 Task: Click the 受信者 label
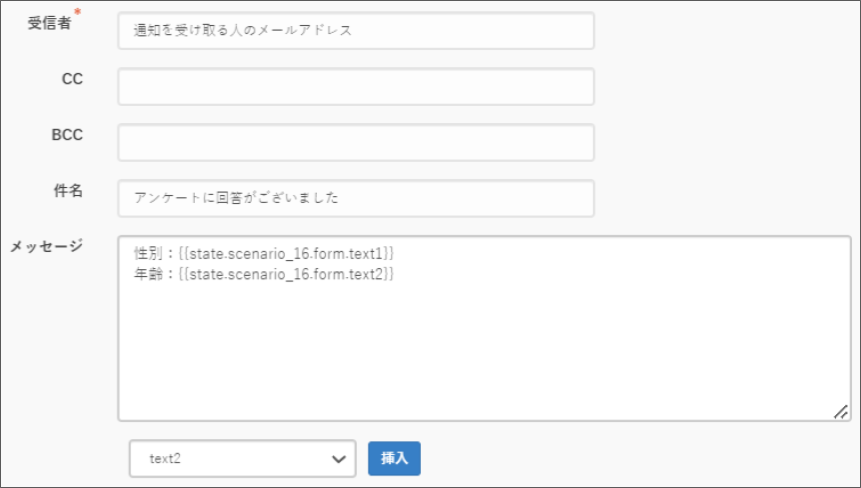coord(48,24)
